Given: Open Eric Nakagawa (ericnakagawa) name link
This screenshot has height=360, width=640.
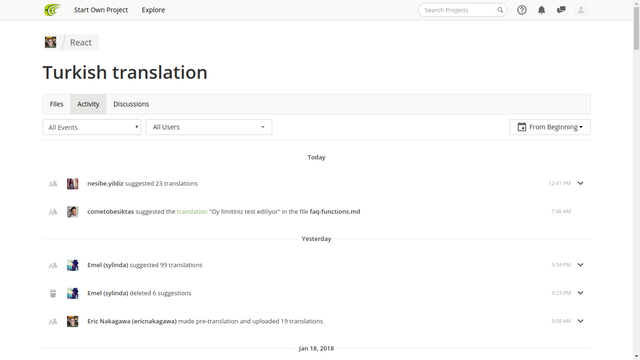Looking at the screenshot, I should [x=132, y=321].
